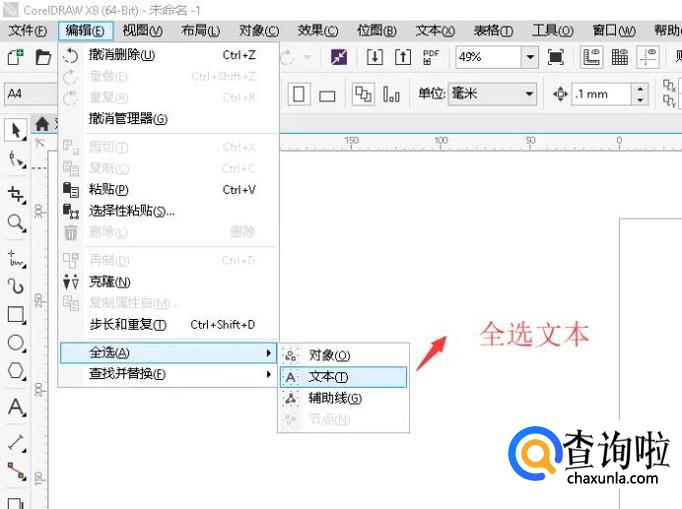The width and height of the screenshot is (682, 509).
Task: Click the Publish to PDF icon
Action: [x=431, y=57]
